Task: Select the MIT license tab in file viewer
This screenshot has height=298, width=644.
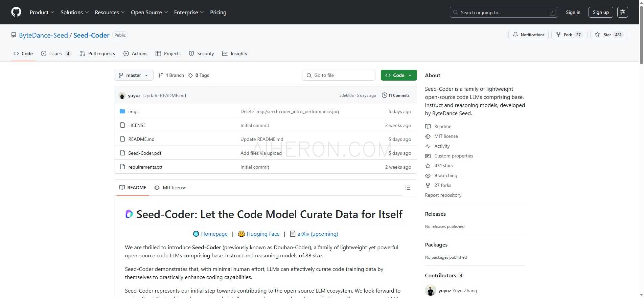Action: [170, 188]
